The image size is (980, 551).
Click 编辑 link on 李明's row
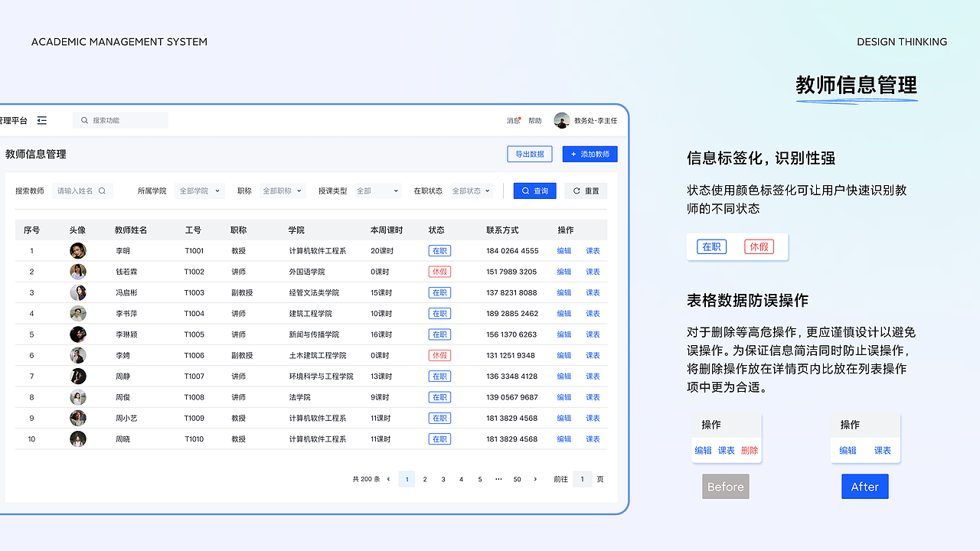[564, 250]
